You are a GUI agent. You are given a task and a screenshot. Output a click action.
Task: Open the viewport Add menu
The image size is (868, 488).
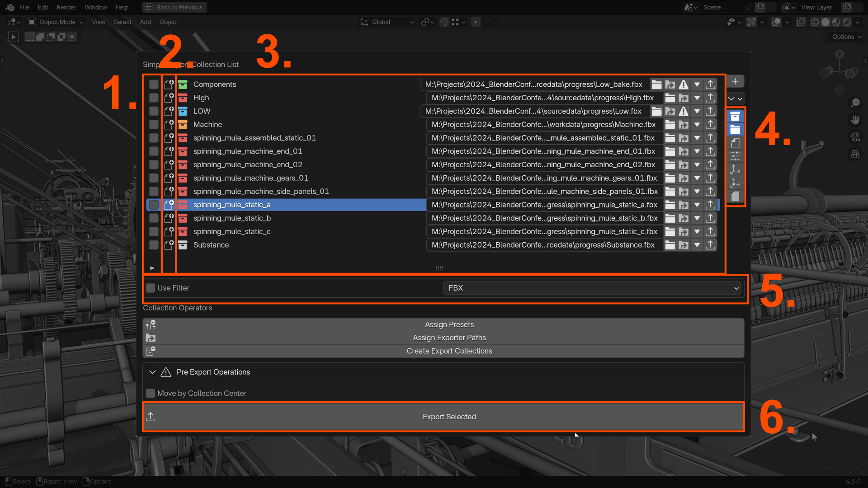(x=146, y=22)
